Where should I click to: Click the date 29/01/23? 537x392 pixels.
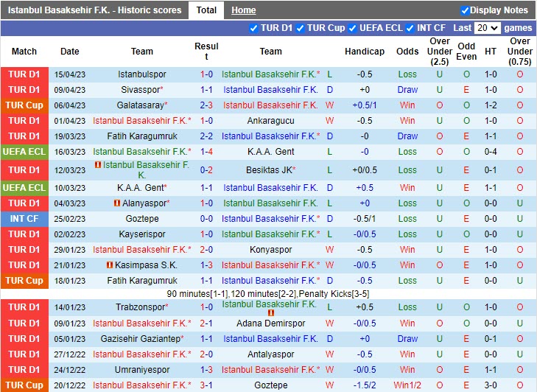tap(69, 250)
